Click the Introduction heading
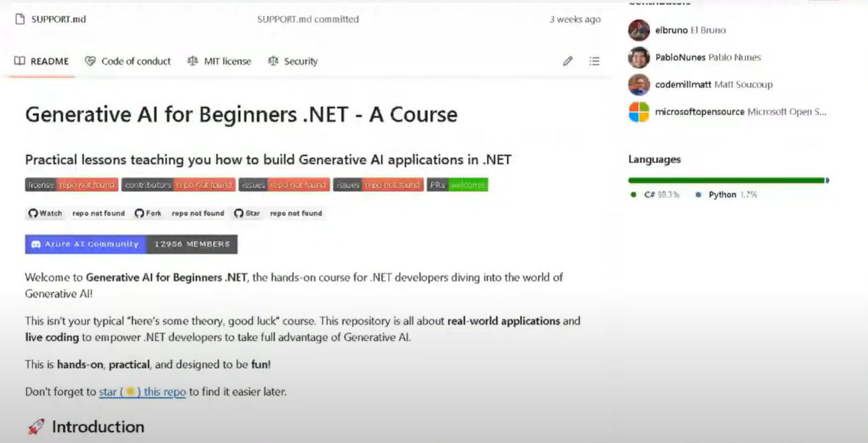Screen dimensions: 868x443 (x=98, y=427)
